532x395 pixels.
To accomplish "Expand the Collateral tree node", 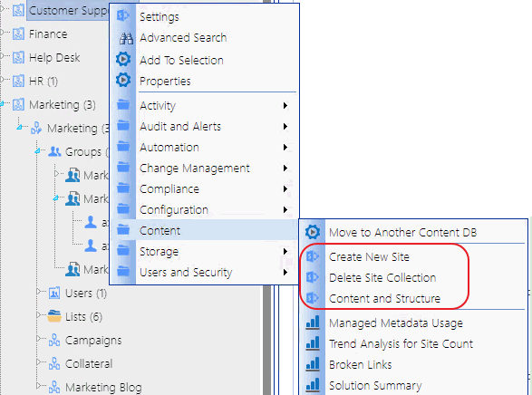I will tap(38, 362).
